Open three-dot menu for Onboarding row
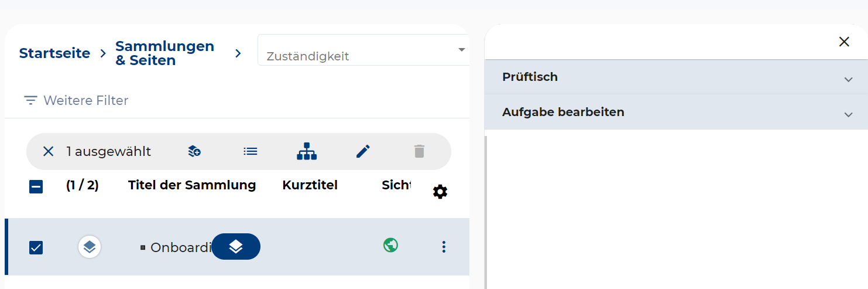 click(x=444, y=247)
